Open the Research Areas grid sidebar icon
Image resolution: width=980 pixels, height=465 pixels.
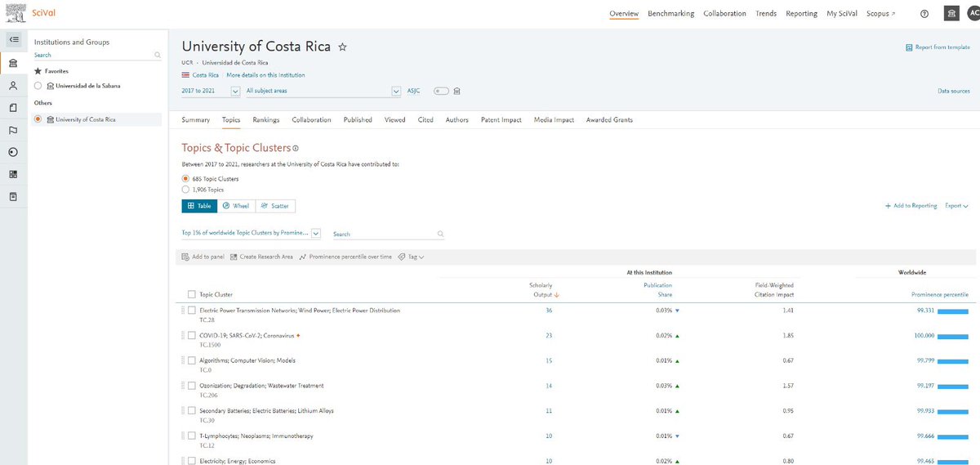tap(14, 174)
